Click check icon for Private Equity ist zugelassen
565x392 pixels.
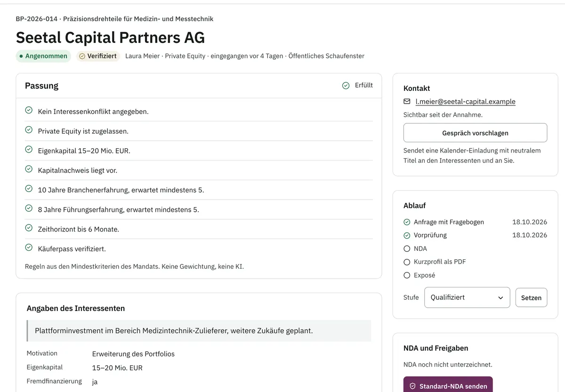point(29,130)
